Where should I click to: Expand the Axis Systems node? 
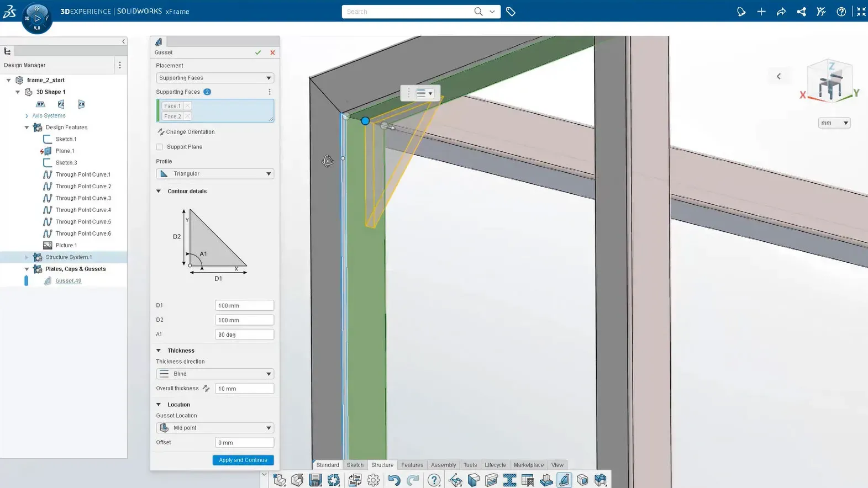pyautogui.click(x=27, y=116)
